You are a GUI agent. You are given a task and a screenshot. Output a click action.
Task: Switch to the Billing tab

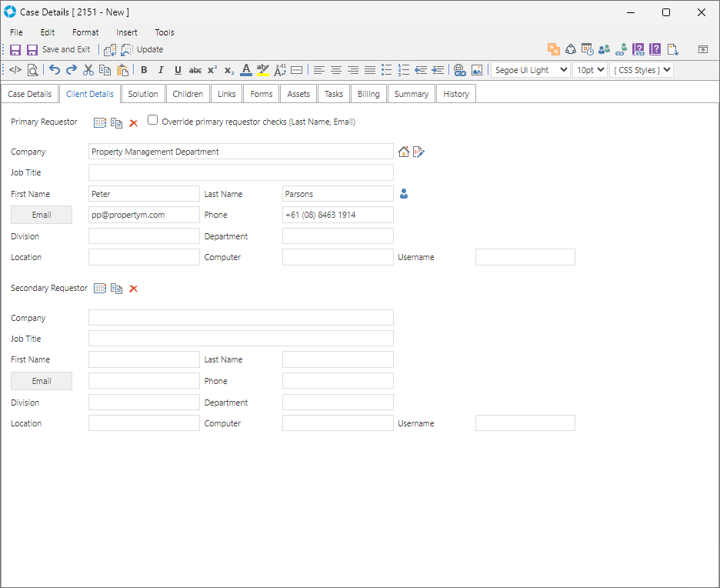click(368, 94)
